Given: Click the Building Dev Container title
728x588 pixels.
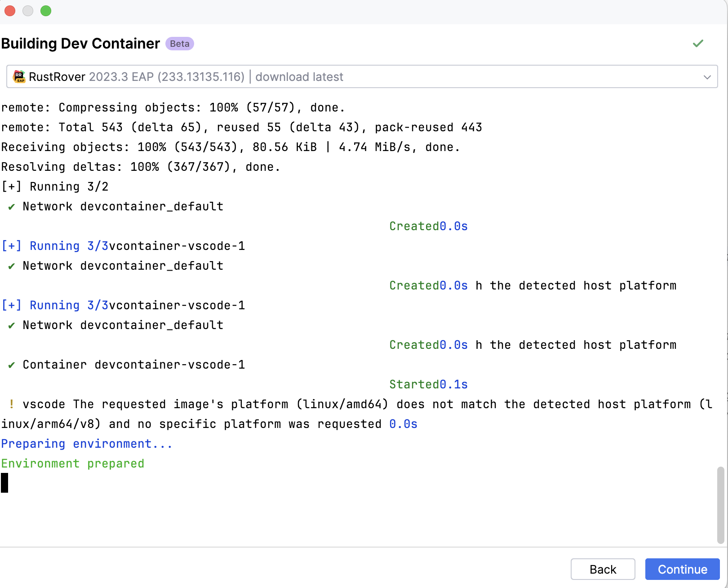Looking at the screenshot, I should tap(80, 43).
